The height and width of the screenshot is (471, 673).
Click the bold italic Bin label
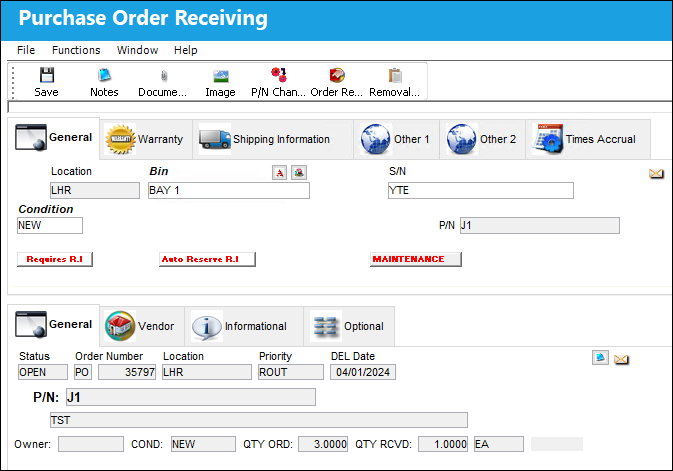159,171
